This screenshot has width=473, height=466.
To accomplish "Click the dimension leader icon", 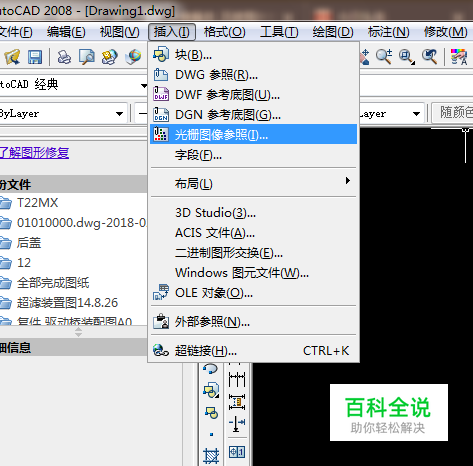I will pyautogui.click(x=237, y=424).
